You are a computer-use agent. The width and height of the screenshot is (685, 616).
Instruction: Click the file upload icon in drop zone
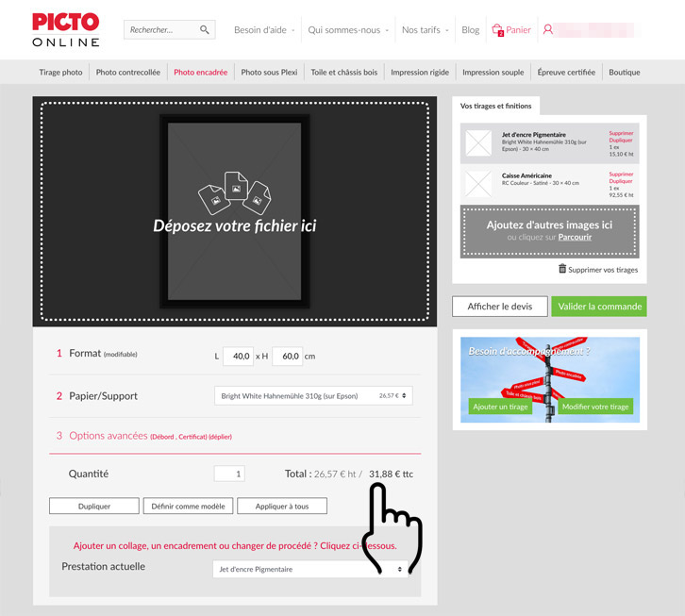[x=235, y=192]
